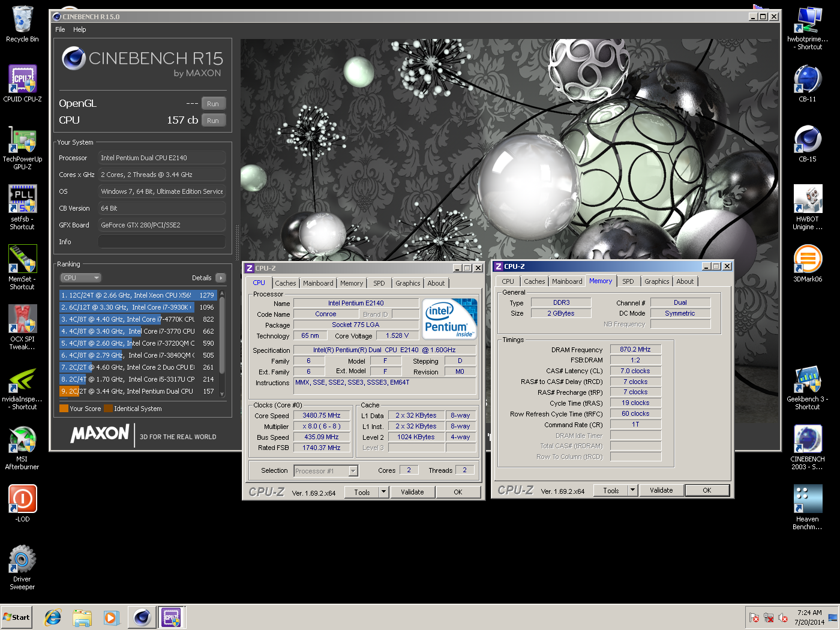Open Tools dropdown arrow in left CPU-Z
Viewport: 840px width, 630px height.
point(384,492)
